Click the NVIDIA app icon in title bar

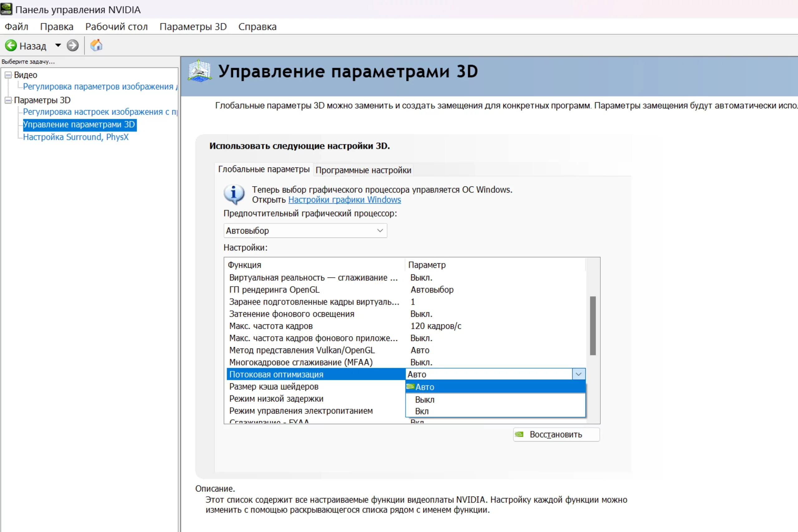(x=7, y=9)
